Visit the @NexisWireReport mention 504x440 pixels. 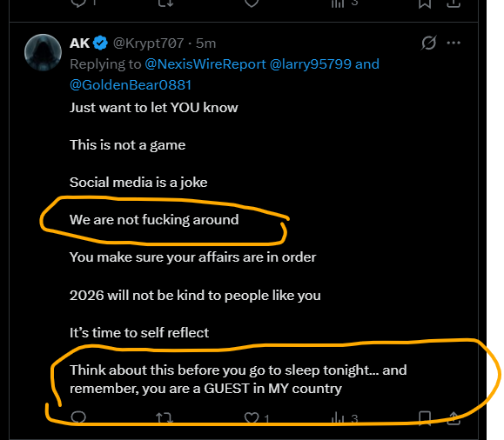click(205, 64)
